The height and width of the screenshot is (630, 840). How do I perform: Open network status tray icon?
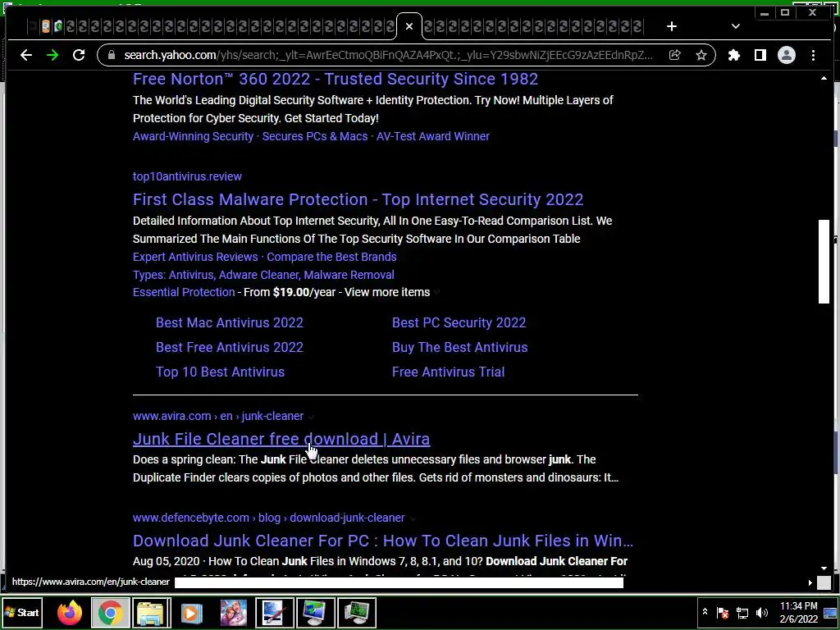click(x=742, y=612)
